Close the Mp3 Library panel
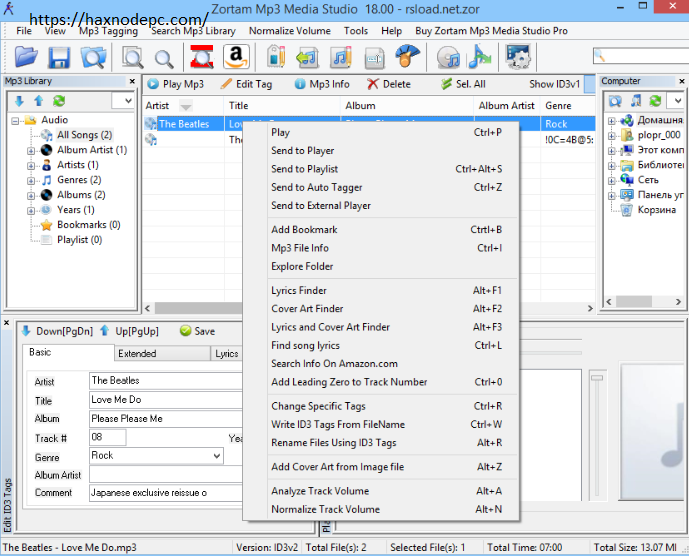Viewport: 689px width, 556px height. [132, 81]
